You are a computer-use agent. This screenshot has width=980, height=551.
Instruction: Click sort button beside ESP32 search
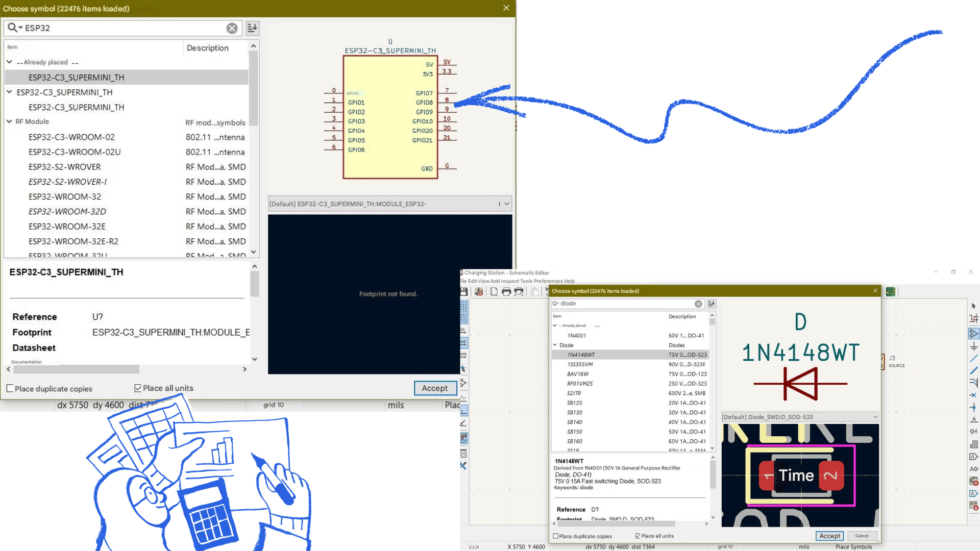(x=252, y=28)
